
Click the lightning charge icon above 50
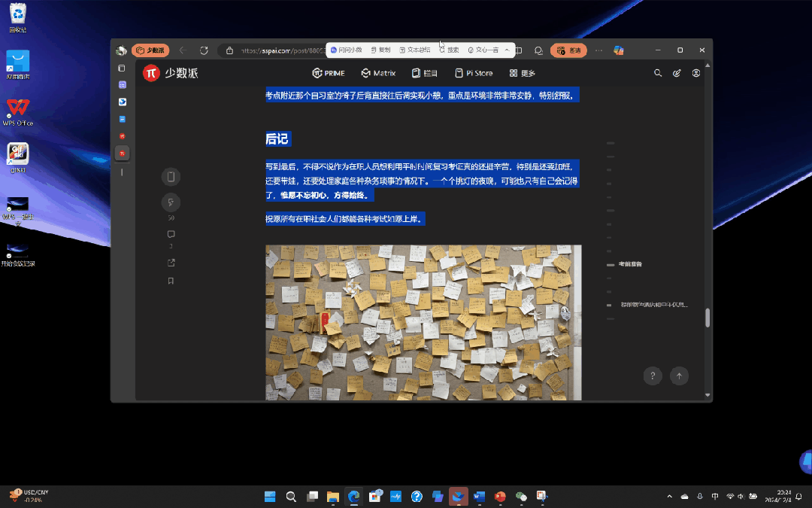pyautogui.click(x=171, y=202)
